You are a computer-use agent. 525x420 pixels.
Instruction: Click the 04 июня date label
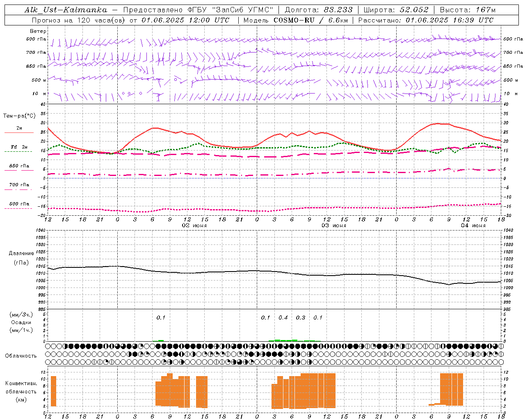click(x=473, y=226)
